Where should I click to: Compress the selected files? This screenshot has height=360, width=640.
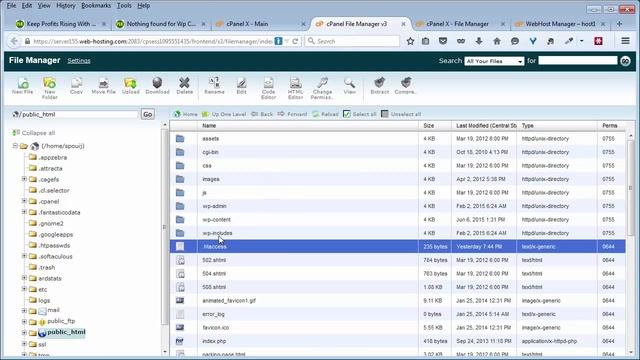pos(405,86)
